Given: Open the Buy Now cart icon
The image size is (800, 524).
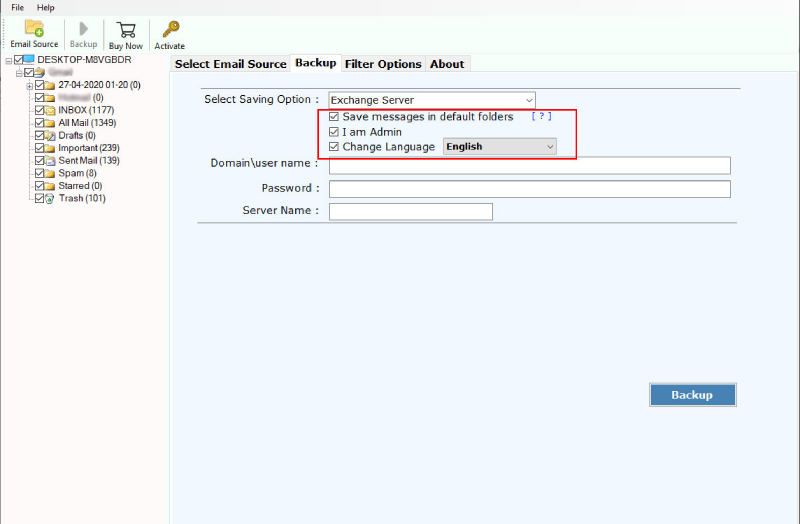Looking at the screenshot, I should [126, 30].
